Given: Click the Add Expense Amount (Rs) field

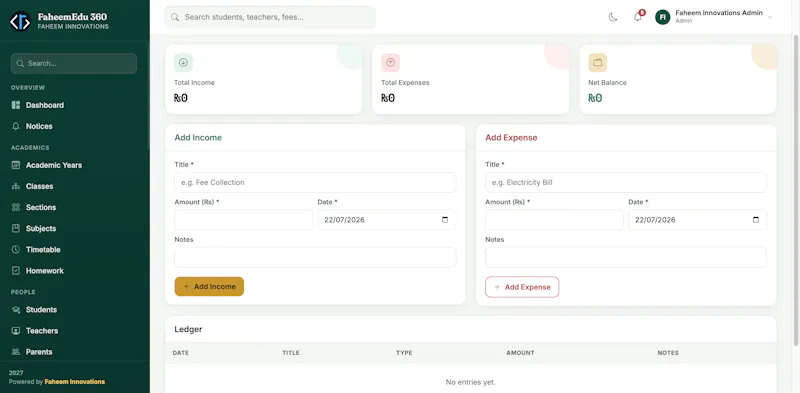Looking at the screenshot, I should [554, 220].
